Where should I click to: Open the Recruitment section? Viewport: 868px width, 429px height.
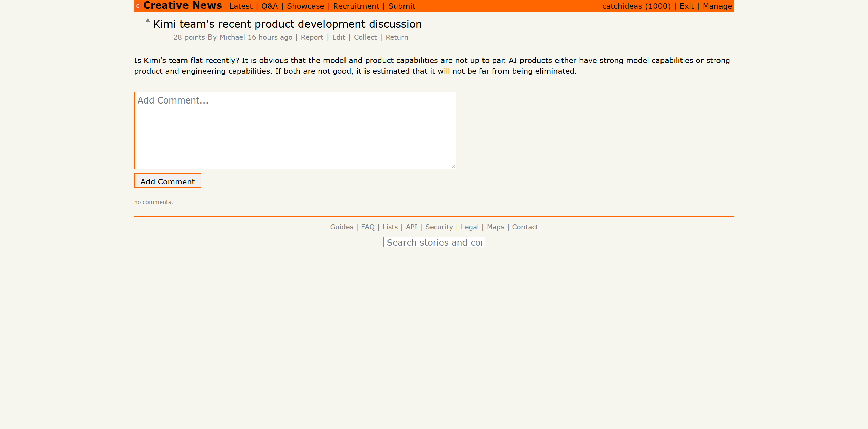tap(356, 6)
